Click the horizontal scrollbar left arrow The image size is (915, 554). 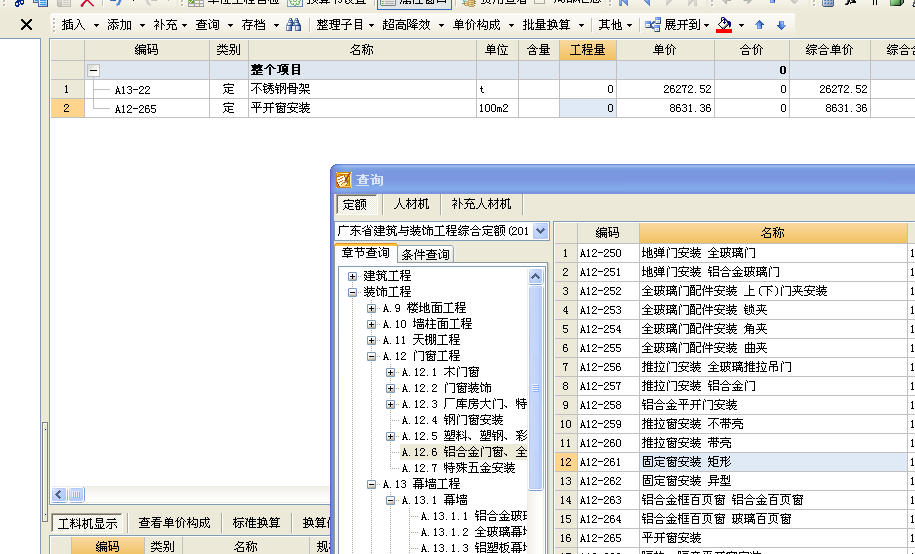[x=59, y=495]
